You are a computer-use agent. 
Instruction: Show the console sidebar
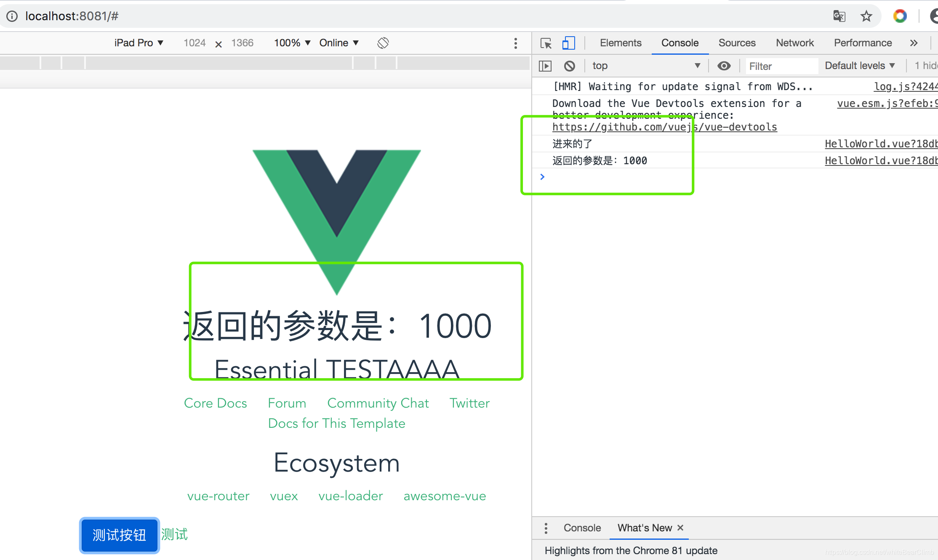(x=545, y=66)
